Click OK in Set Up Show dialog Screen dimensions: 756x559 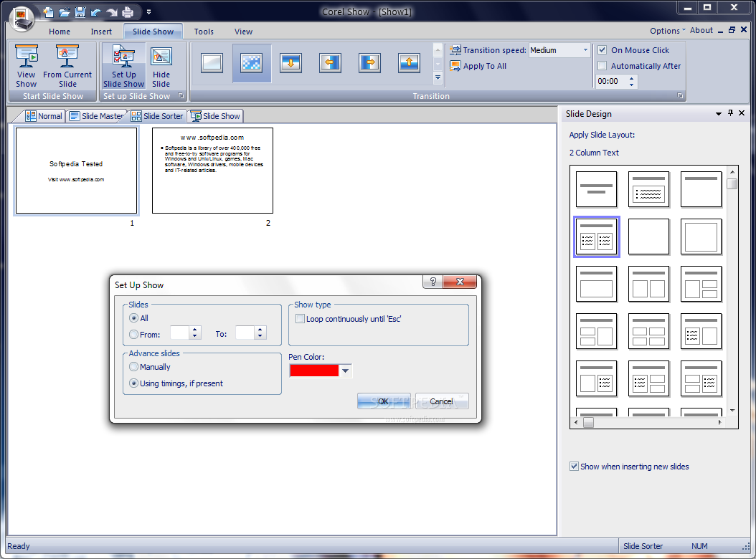(383, 401)
